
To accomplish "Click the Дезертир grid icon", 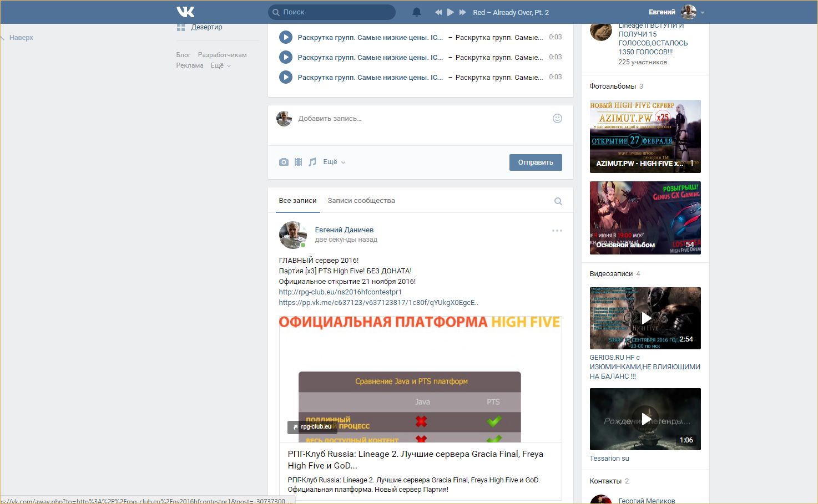I will coord(180,27).
